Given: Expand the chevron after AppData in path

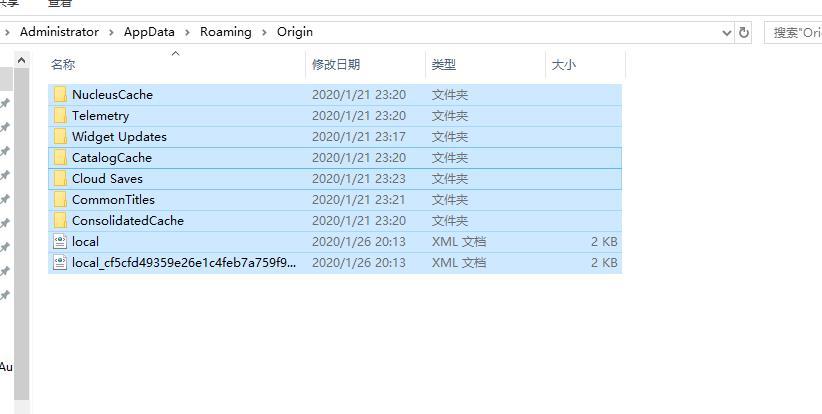Looking at the screenshot, I should click(x=187, y=32).
